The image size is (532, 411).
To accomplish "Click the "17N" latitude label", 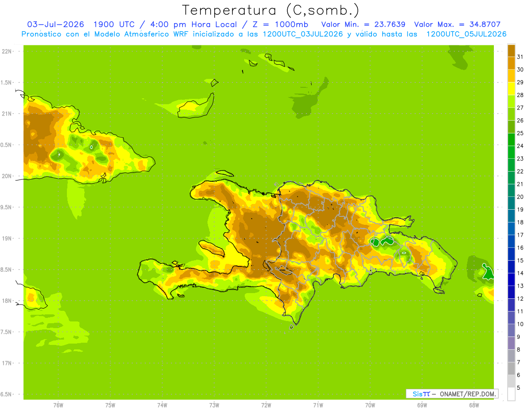I will [6, 363].
